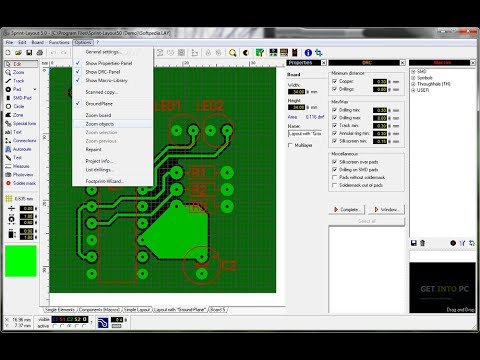Close the DRC panel

tap(402, 63)
